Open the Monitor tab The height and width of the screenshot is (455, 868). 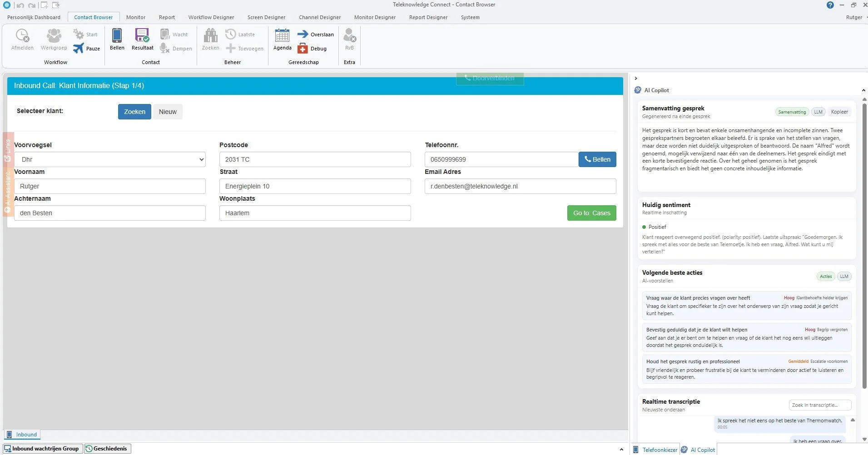pos(136,17)
